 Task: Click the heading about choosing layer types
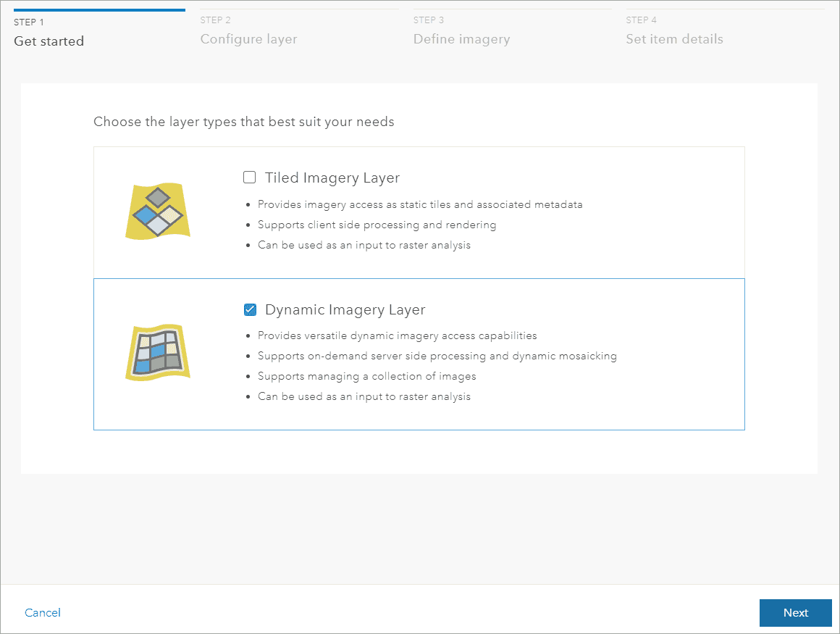click(243, 122)
